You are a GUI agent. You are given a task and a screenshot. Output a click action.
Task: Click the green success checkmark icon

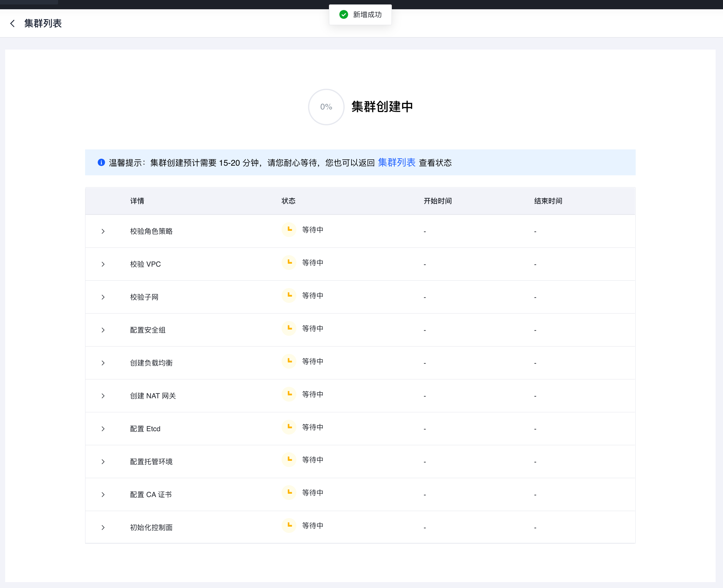pos(344,15)
